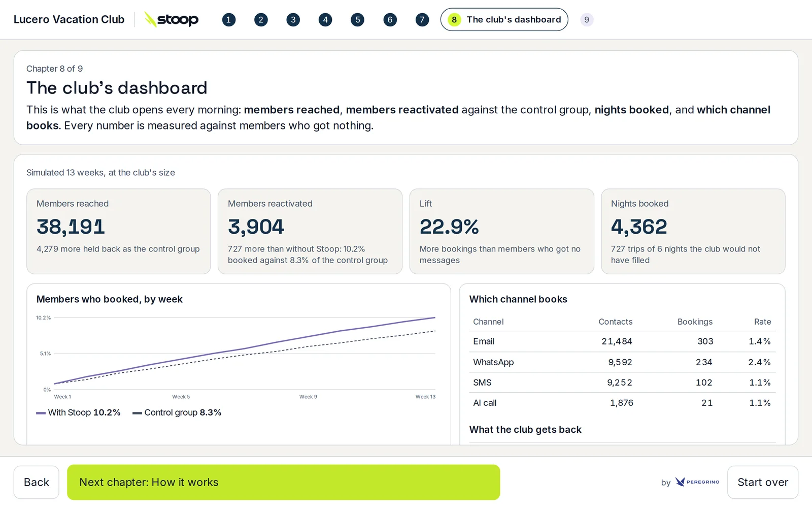Click the Lucero Vacation Club title

point(69,19)
